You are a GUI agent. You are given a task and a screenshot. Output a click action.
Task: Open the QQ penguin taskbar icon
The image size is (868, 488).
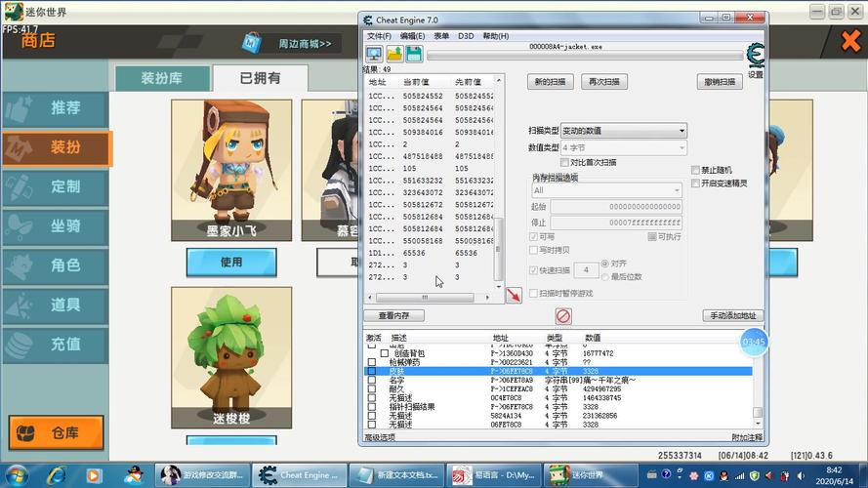[134, 475]
